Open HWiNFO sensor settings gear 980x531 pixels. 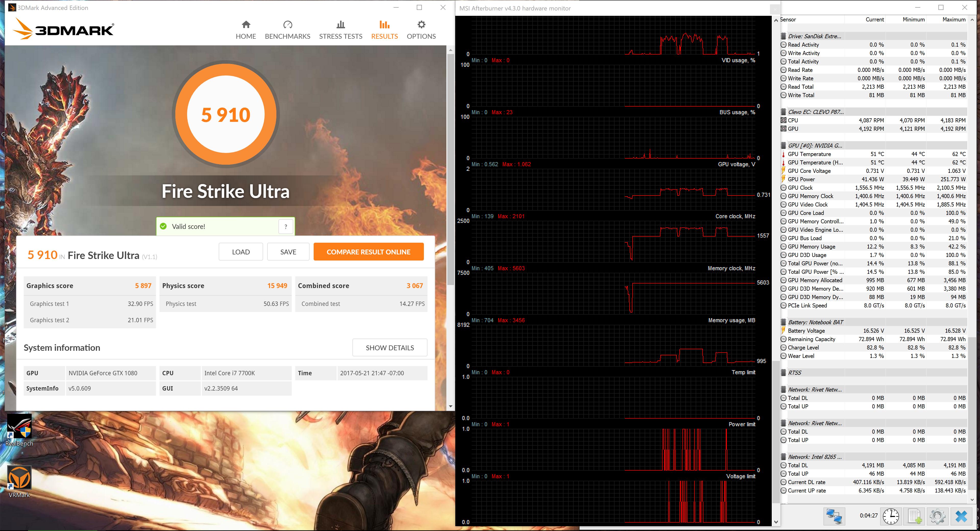point(937,516)
